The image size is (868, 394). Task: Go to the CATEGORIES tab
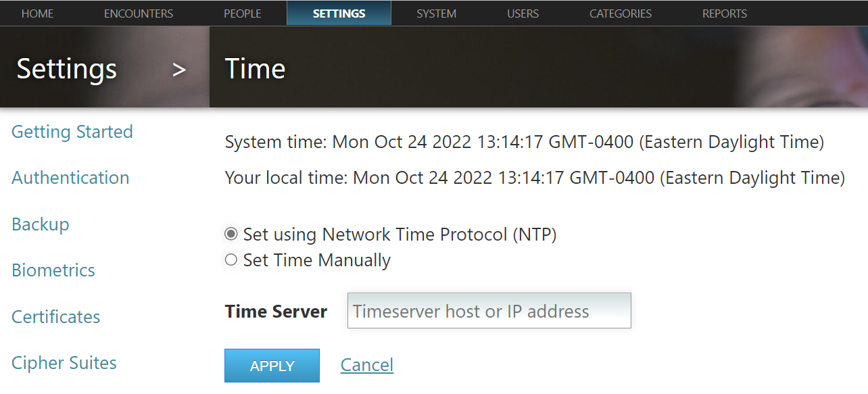621,14
